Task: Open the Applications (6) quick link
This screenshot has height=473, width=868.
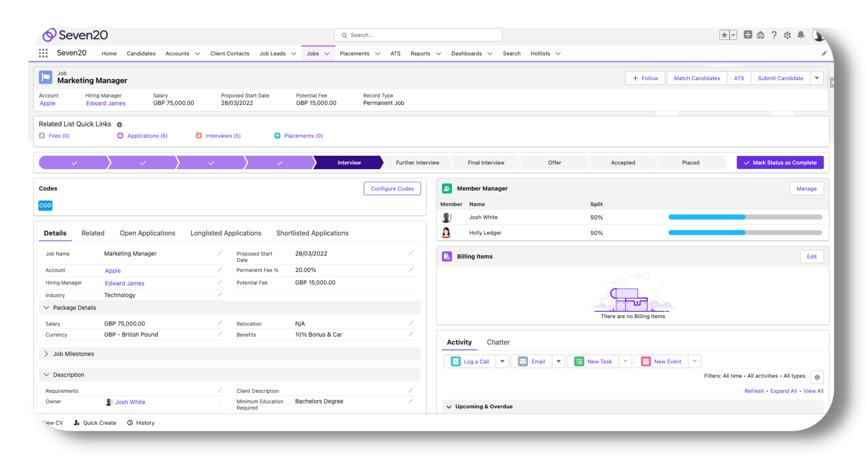Action: pos(147,136)
